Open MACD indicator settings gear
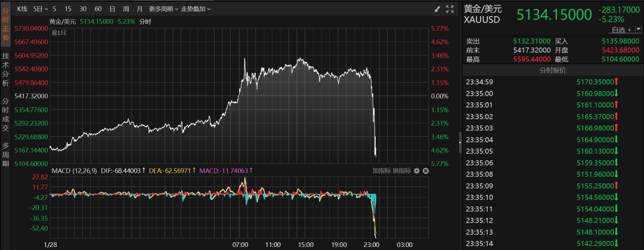Viewport: 644px width, 250px height. pyautogui.click(x=417, y=170)
